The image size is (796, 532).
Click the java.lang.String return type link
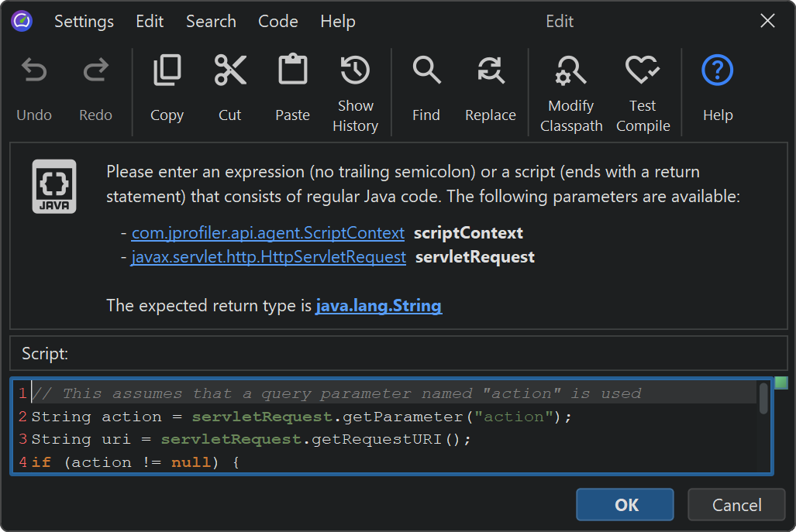pos(378,306)
